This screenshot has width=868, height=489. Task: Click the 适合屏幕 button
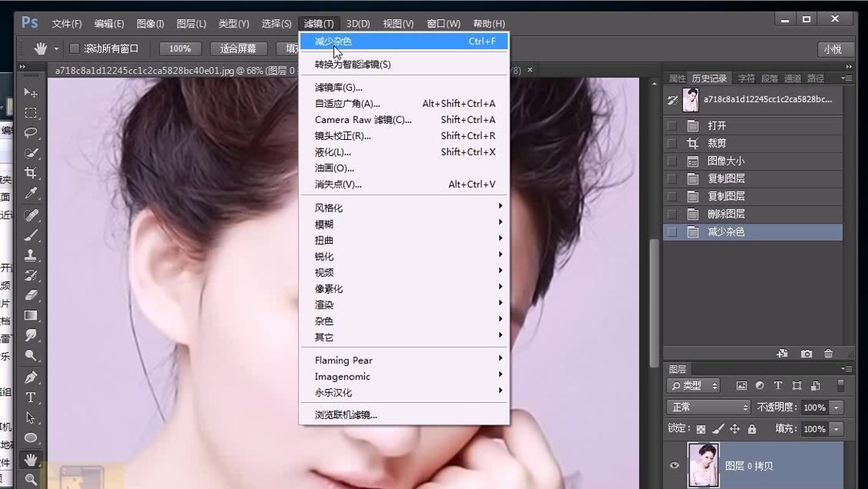(x=240, y=48)
